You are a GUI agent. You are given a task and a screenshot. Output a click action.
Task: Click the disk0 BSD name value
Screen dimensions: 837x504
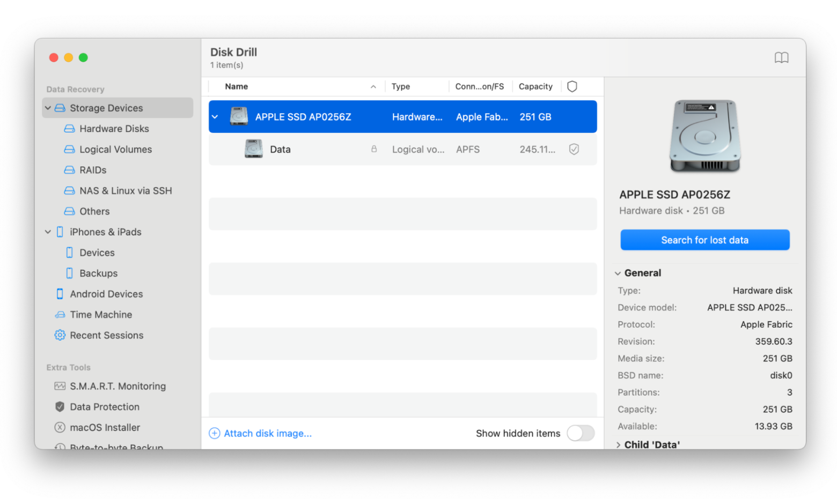(781, 375)
